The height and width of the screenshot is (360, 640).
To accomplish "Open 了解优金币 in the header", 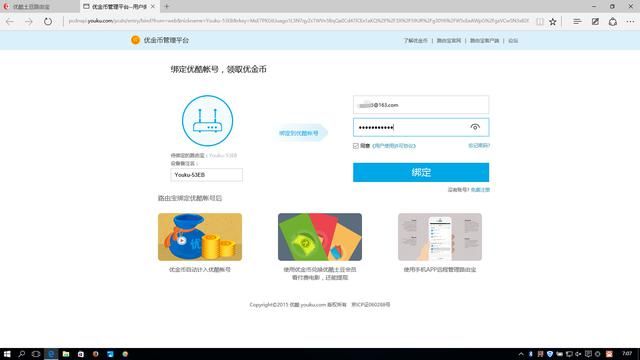I will click(x=416, y=41).
